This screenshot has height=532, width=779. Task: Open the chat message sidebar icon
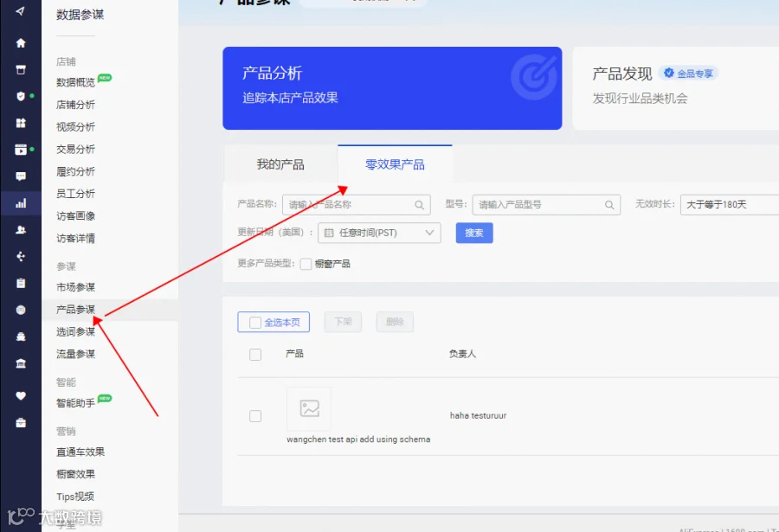pyautogui.click(x=21, y=176)
